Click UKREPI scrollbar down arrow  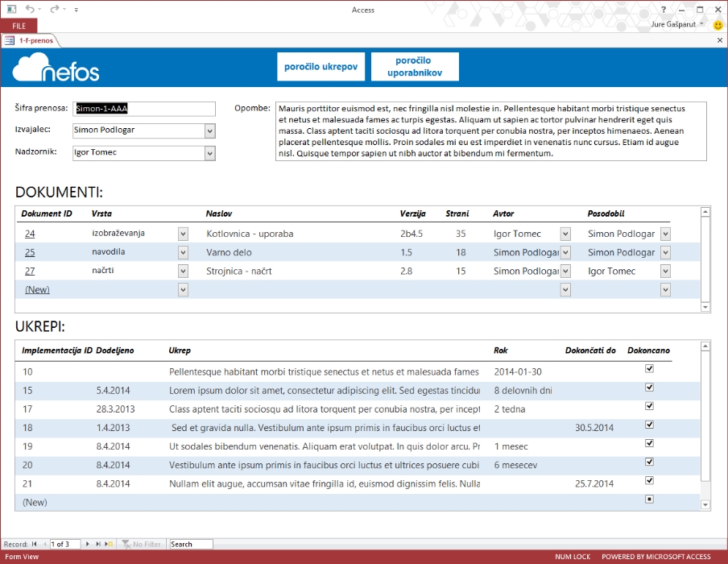(705, 504)
